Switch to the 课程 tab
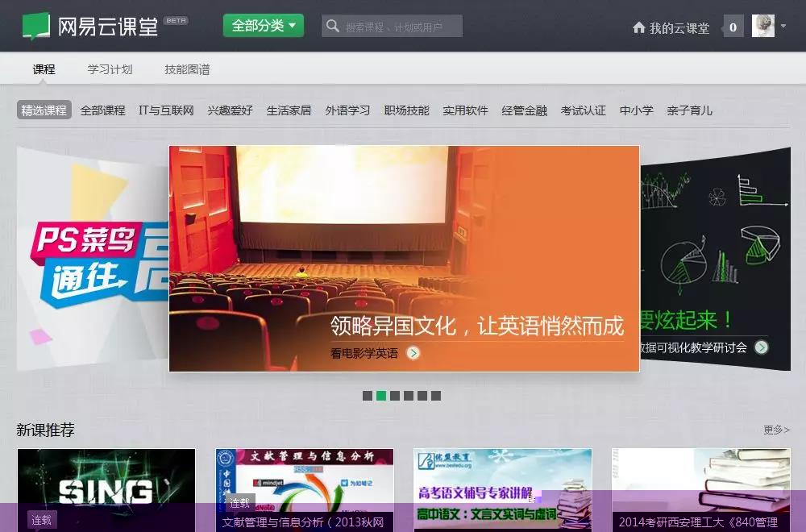 point(44,69)
